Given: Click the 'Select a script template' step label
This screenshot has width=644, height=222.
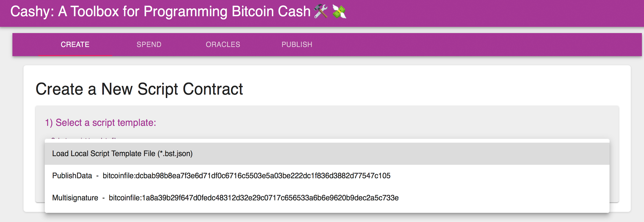Looking at the screenshot, I should 100,123.
